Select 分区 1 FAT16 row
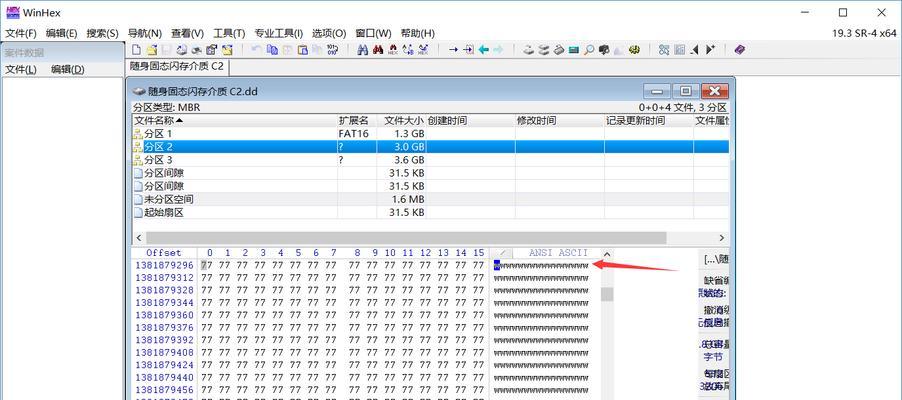 pyautogui.click(x=430, y=134)
